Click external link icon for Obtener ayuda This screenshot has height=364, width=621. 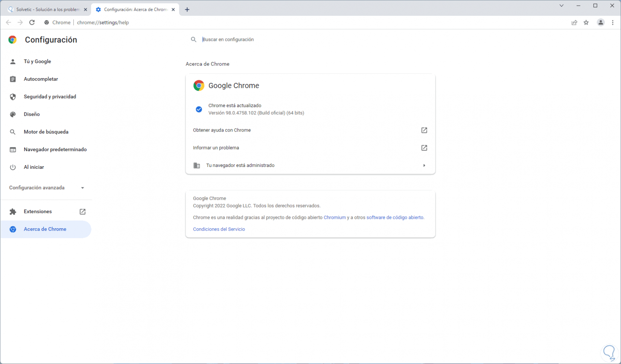click(424, 130)
